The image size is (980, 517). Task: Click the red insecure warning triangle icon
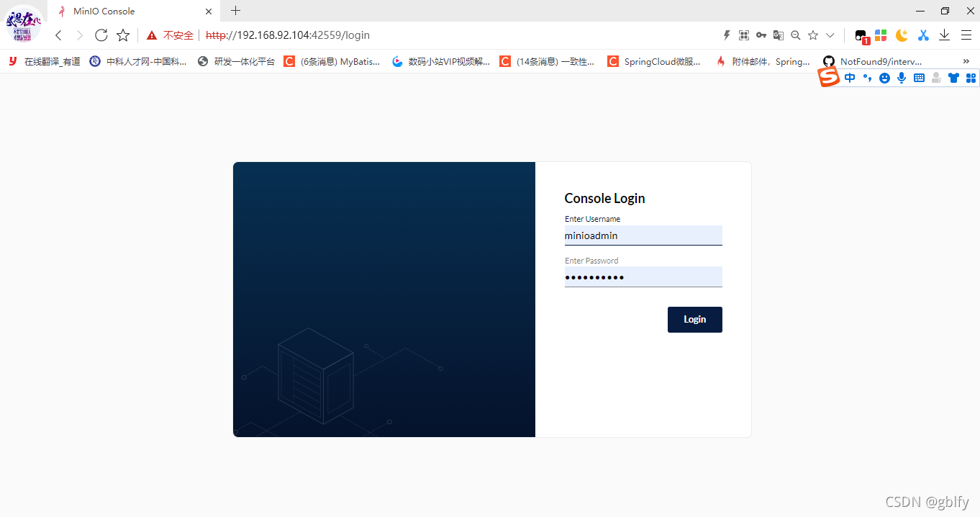point(152,35)
